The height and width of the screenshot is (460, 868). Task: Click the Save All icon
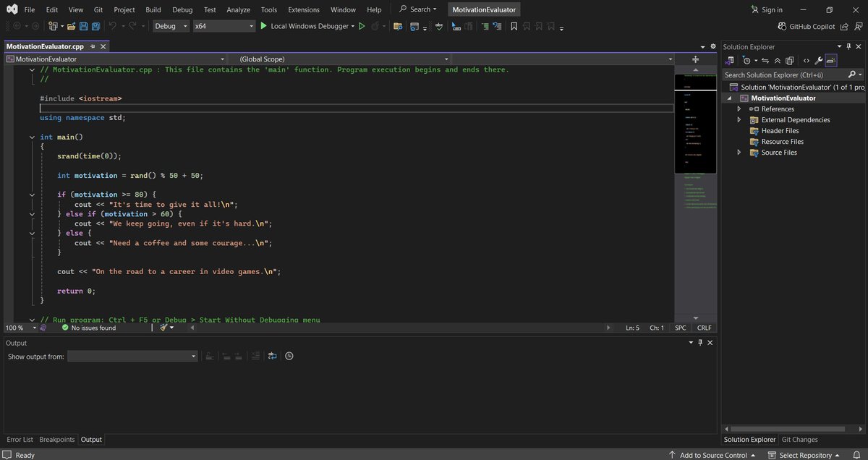[x=95, y=26]
